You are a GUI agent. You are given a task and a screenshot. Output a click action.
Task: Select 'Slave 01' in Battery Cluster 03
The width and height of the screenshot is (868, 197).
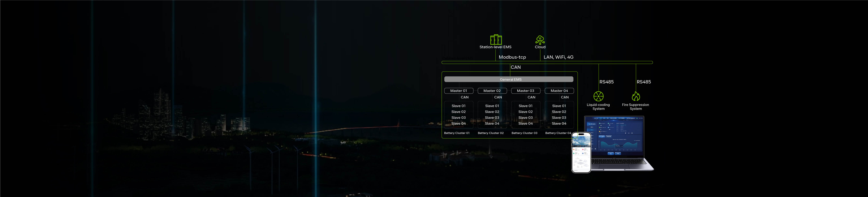[526, 106]
